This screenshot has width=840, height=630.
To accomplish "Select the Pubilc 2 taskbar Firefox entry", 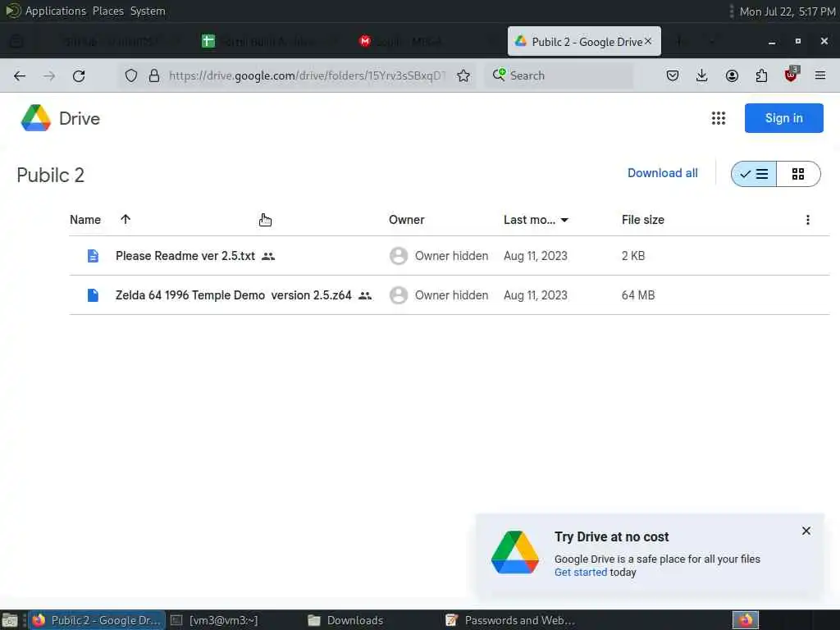I will (x=97, y=620).
